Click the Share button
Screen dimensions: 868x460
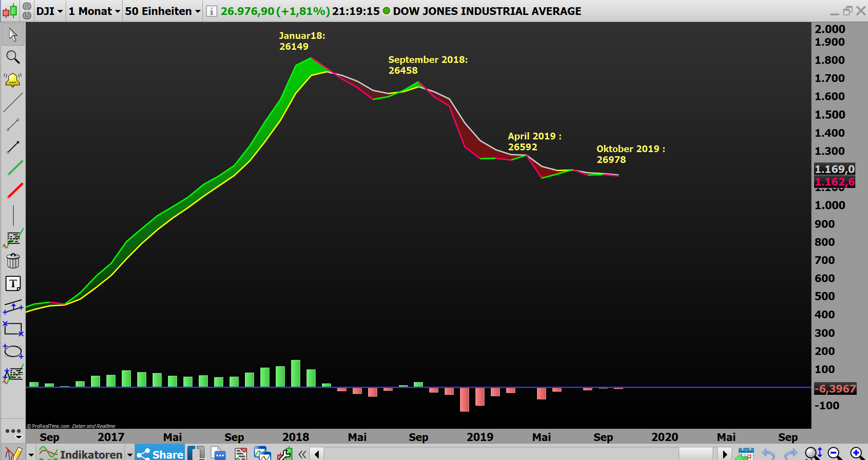(160, 453)
